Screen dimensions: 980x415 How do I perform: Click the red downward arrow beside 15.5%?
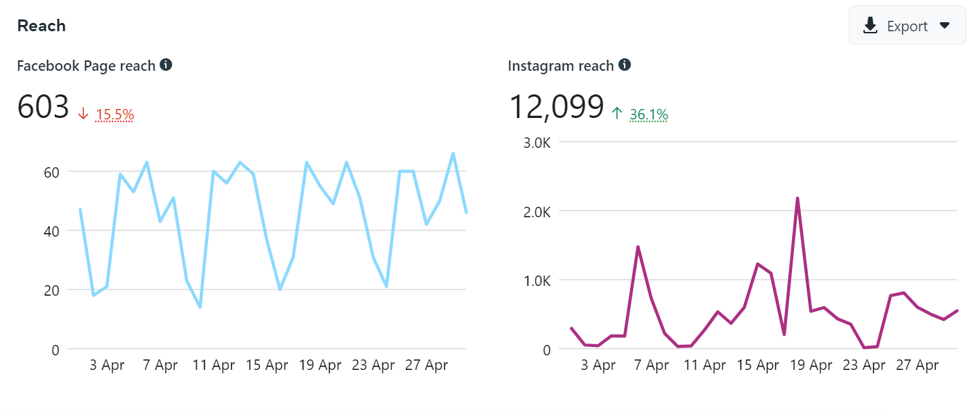83,112
